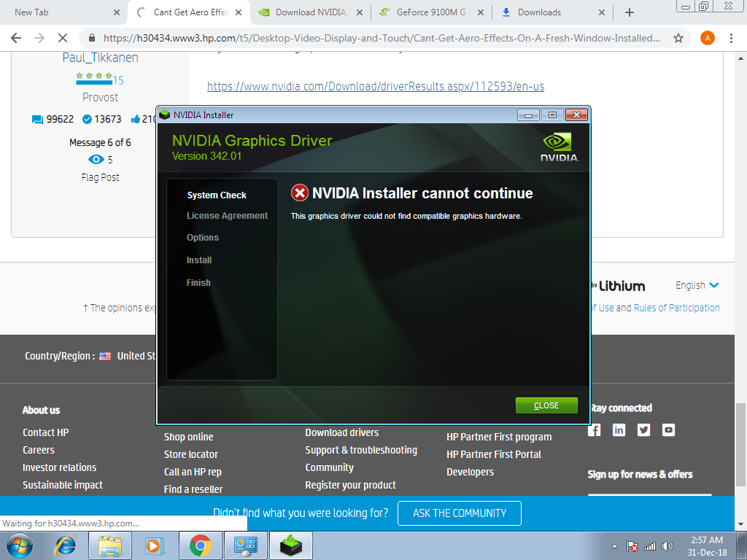
Task: Open Investor relations footer link
Action: point(60,467)
